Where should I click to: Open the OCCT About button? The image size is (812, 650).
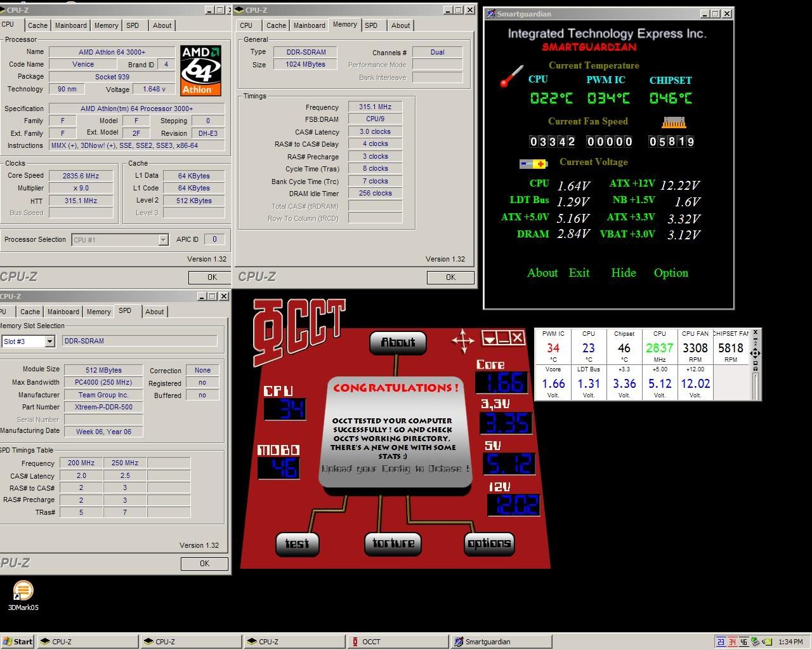(398, 343)
